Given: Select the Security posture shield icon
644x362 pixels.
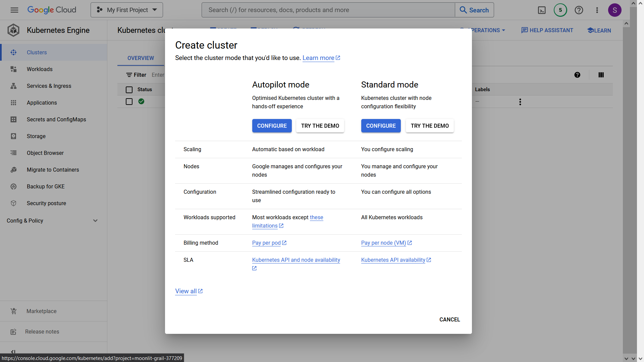Looking at the screenshot, I should point(13,203).
